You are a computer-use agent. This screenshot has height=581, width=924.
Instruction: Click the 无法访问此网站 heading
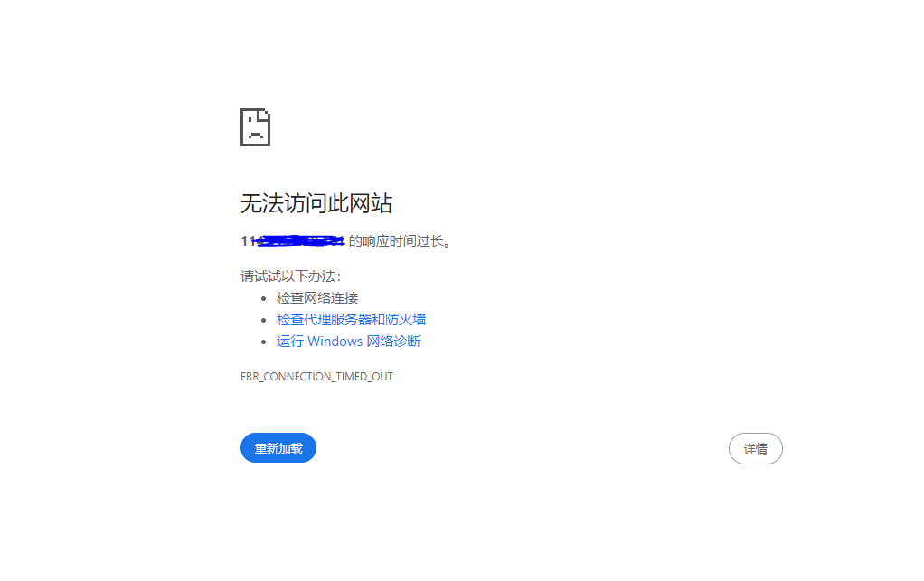[316, 203]
